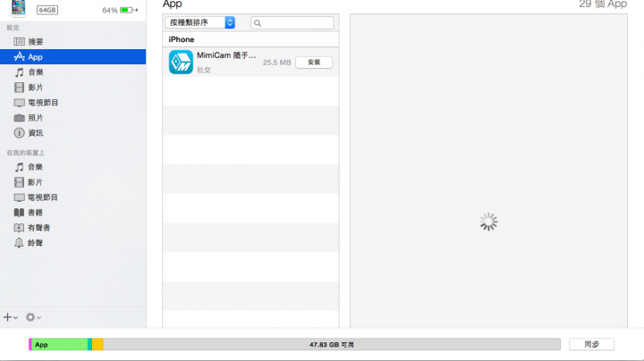Click the 64GB capacity label
Viewport: 644px width, 361px height.
(47, 10)
